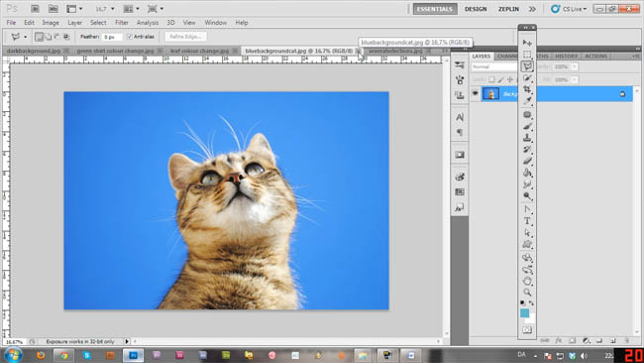Click the ESSENTIALS workspace button
The image size is (644, 363).
tap(435, 9)
